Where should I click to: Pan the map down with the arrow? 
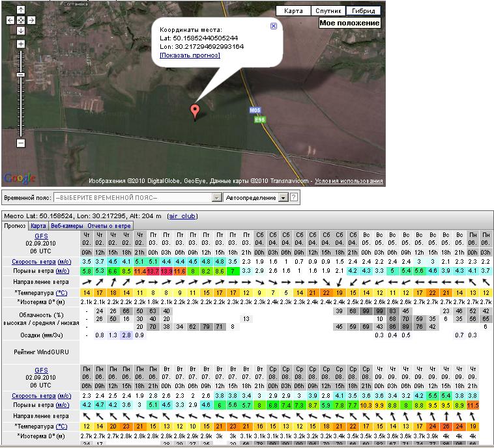21,31
